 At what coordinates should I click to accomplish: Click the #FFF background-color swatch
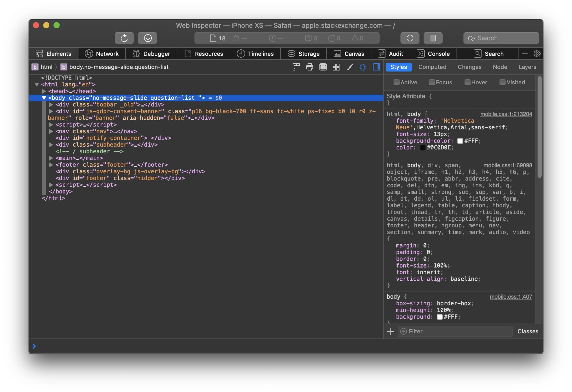pyautogui.click(x=460, y=141)
